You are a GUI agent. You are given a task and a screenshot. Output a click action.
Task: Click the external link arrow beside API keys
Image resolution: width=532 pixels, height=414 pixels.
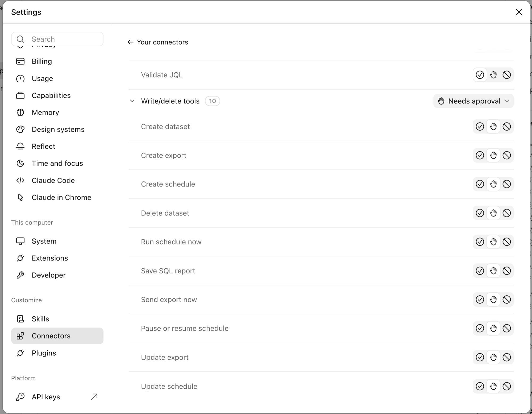tap(94, 397)
